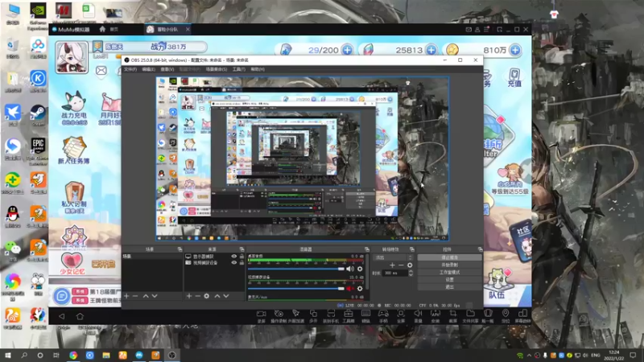The width and height of the screenshot is (644, 362).
Task: Move source up in OBS Sources panel
Action: click(217, 296)
